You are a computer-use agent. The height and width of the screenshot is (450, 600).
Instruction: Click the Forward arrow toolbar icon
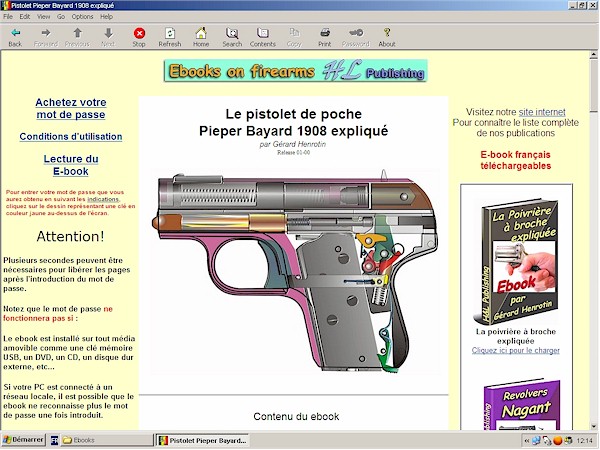click(x=46, y=33)
